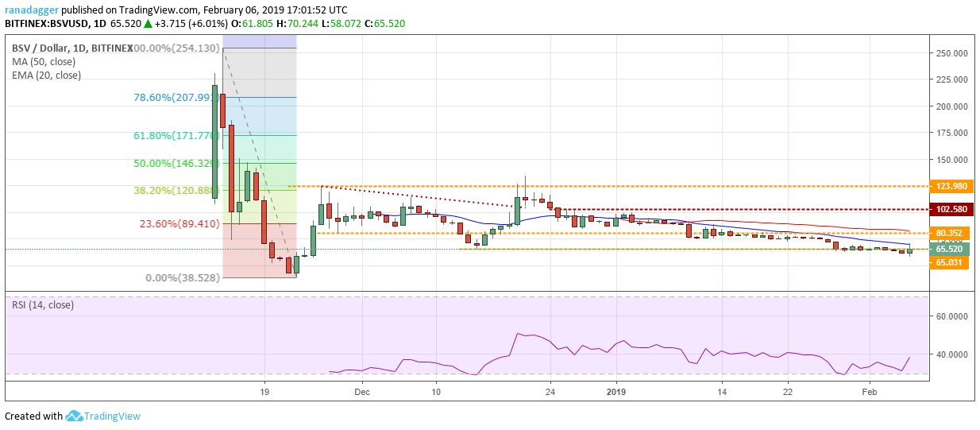
Task: Select the MA (50, close) indicator label
Action: point(45,62)
